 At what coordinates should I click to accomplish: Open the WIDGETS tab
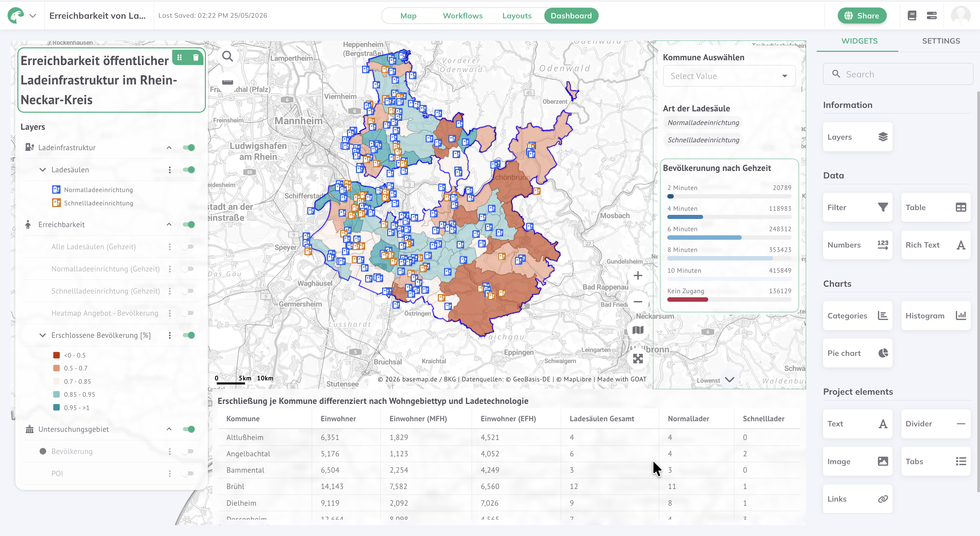pos(860,41)
